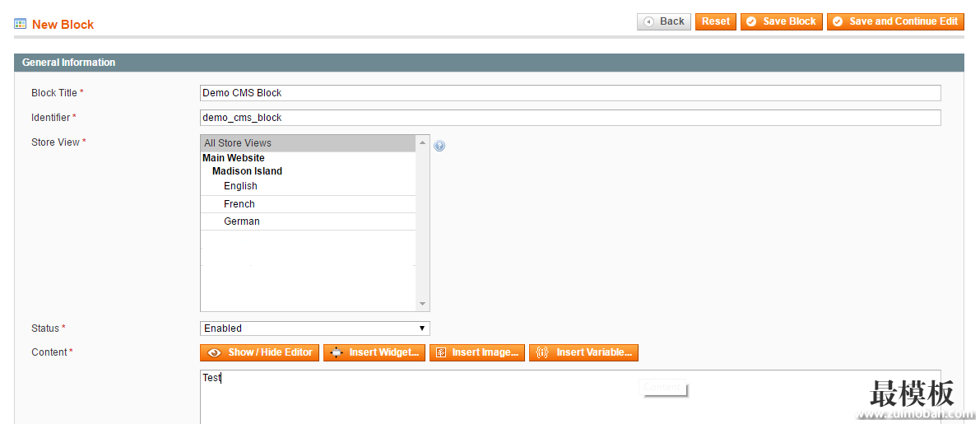Image resolution: width=980 pixels, height=424 pixels.
Task: Click the New Block grid icon in header
Action: point(21,24)
